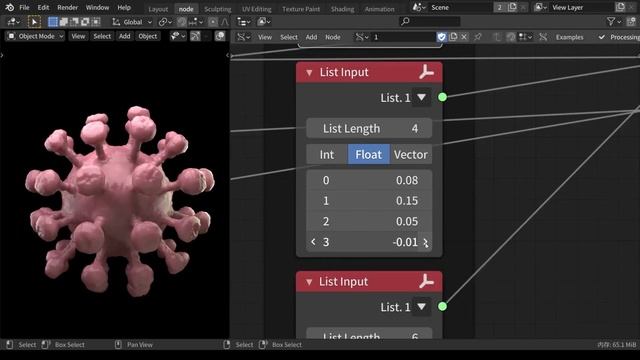
Task: Click the View Layer name field
Action: 581,7
